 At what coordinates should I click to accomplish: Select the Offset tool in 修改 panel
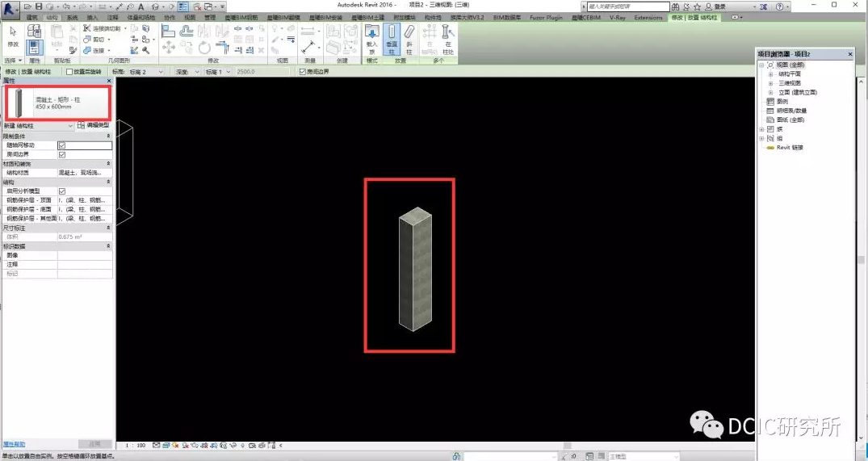tap(187, 31)
